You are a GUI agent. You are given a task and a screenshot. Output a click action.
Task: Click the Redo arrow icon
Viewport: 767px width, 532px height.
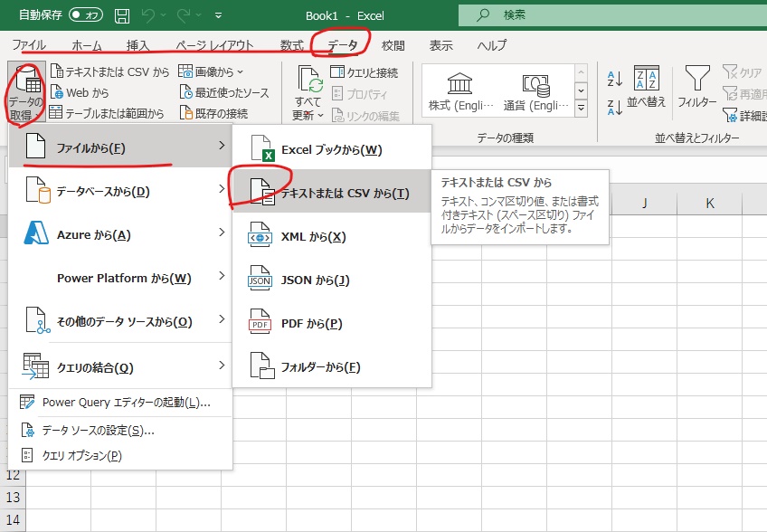click(184, 15)
